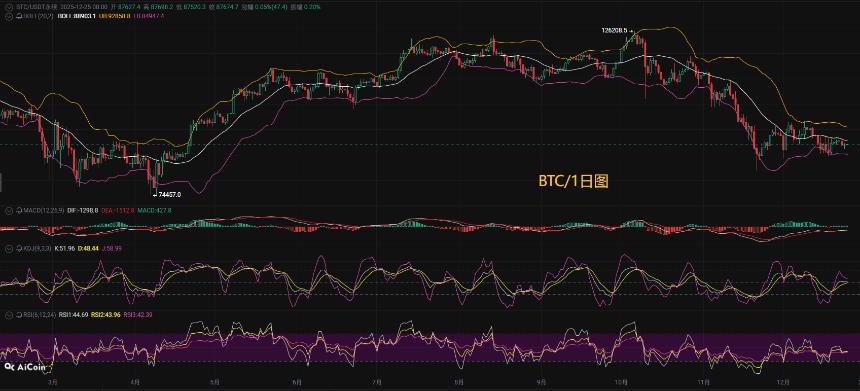Image resolution: width=860 pixels, height=391 pixels.
Task: Select the yellow D:48.44 value
Action: [88, 248]
